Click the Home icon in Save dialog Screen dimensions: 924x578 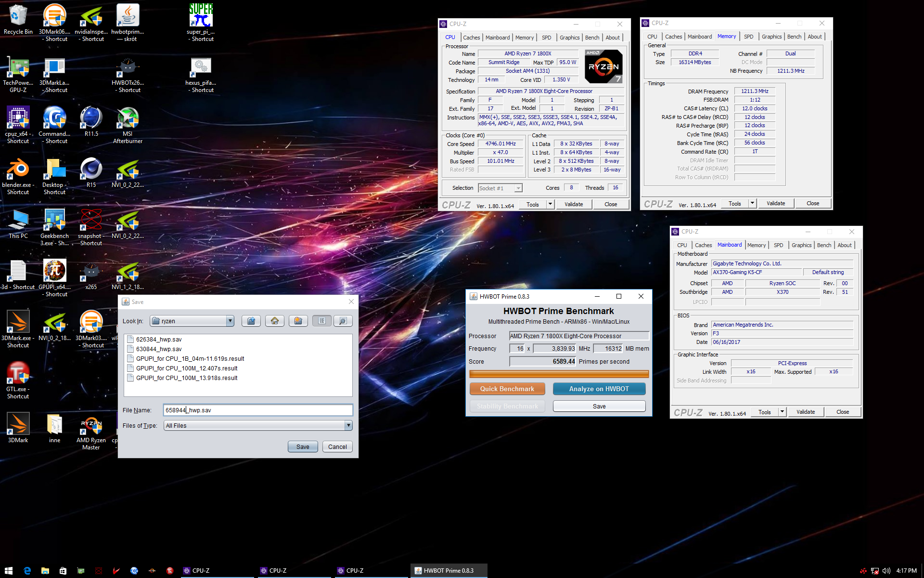click(x=275, y=321)
